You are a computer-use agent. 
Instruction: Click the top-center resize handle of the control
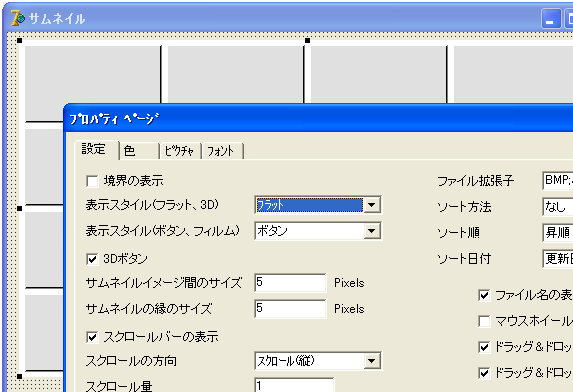click(307, 41)
